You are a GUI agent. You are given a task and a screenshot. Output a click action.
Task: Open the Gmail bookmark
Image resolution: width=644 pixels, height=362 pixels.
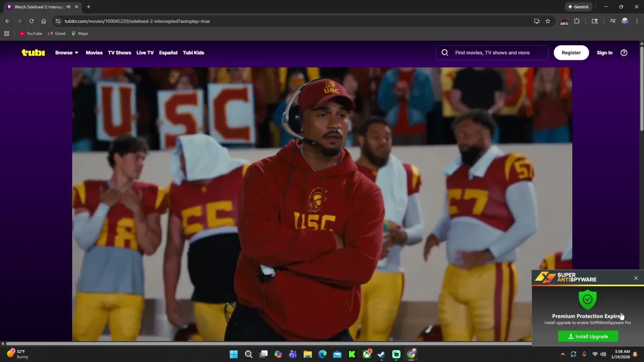point(57,34)
